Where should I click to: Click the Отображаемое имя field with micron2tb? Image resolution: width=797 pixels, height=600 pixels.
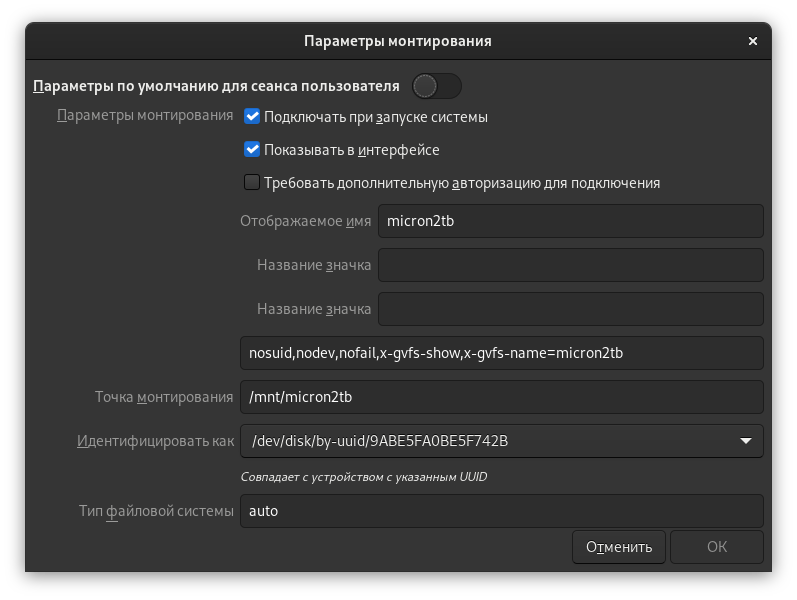570,221
